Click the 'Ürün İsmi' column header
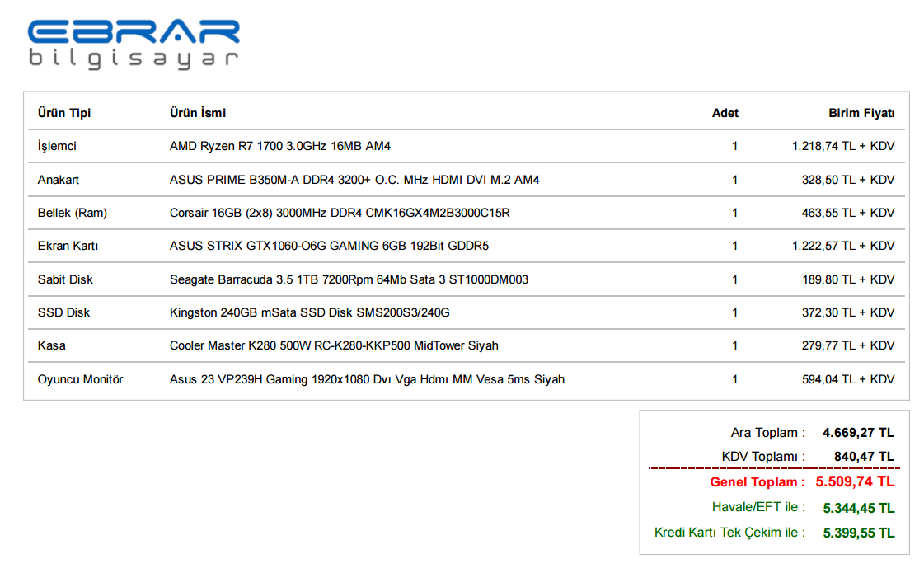924x573 pixels. tap(197, 113)
